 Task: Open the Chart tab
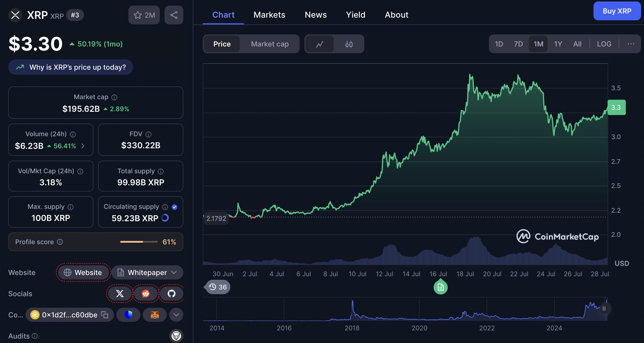pos(223,15)
